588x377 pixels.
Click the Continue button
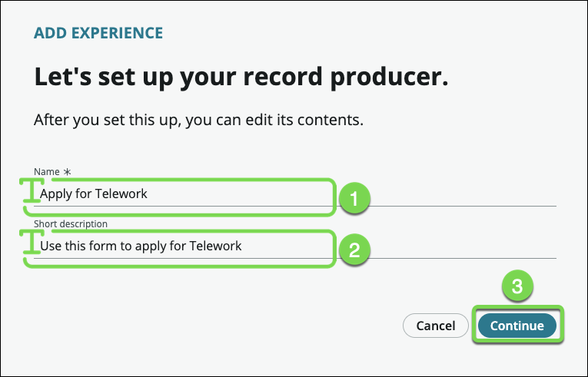[x=517, y=326]
